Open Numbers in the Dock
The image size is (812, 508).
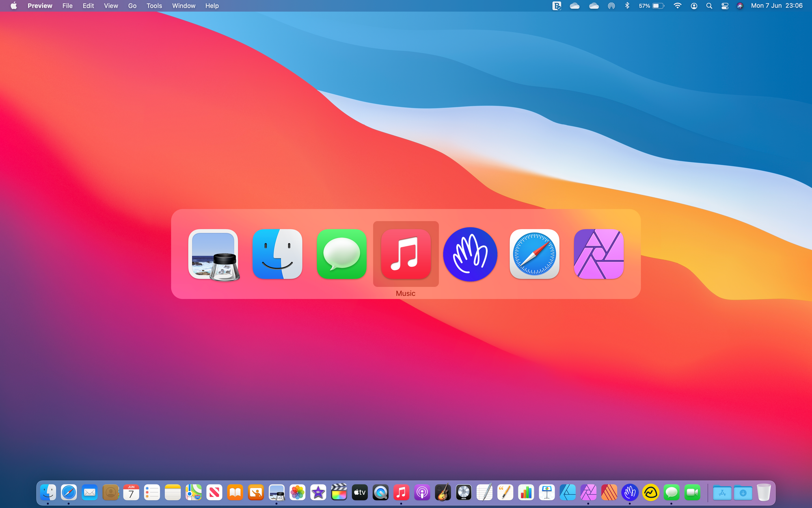526,493
